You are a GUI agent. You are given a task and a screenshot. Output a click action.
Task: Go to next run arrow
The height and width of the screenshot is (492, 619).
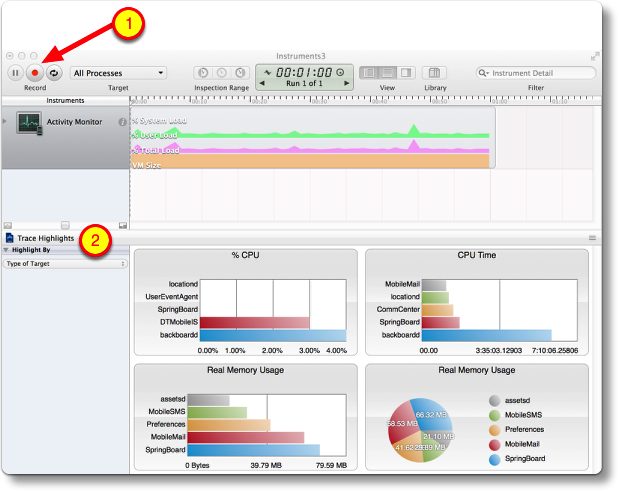[341, 83]
